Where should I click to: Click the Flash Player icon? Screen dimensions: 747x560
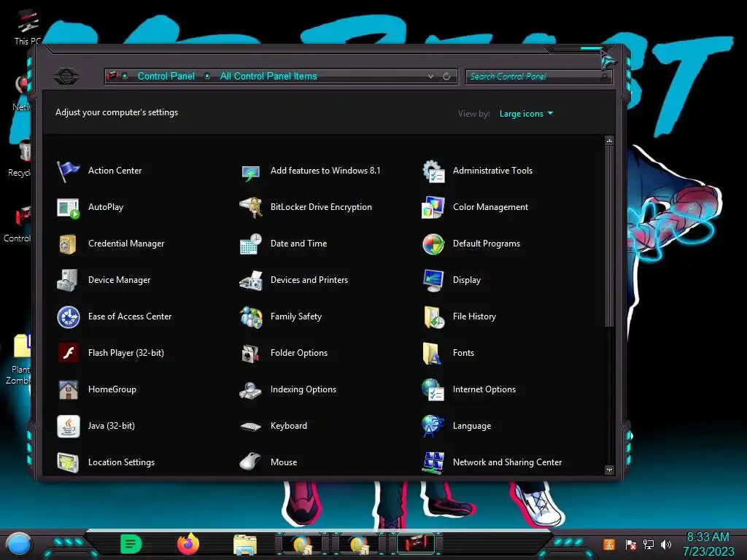coord(68,354)
